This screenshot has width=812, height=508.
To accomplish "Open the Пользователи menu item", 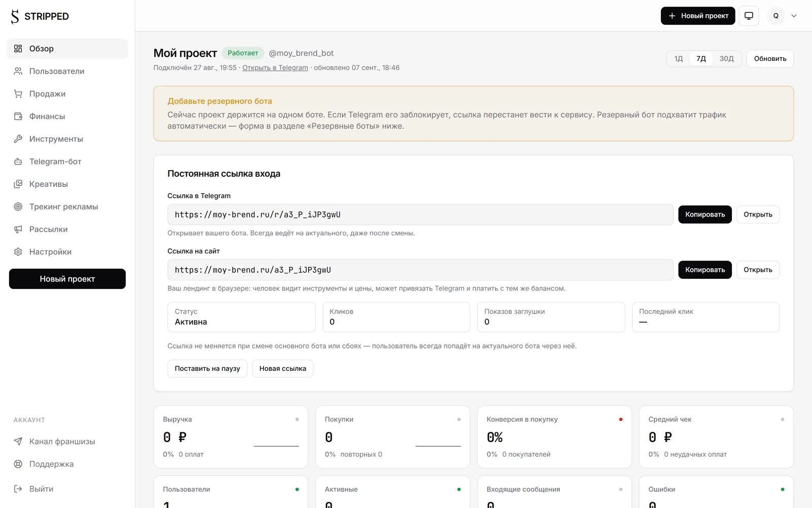I will [x=67, y=71].
